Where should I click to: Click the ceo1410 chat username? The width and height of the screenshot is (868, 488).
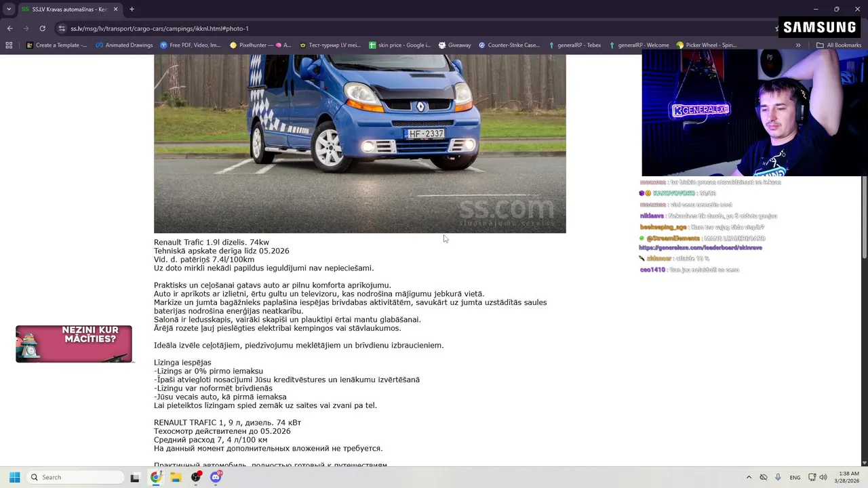(x=652, y=270)
